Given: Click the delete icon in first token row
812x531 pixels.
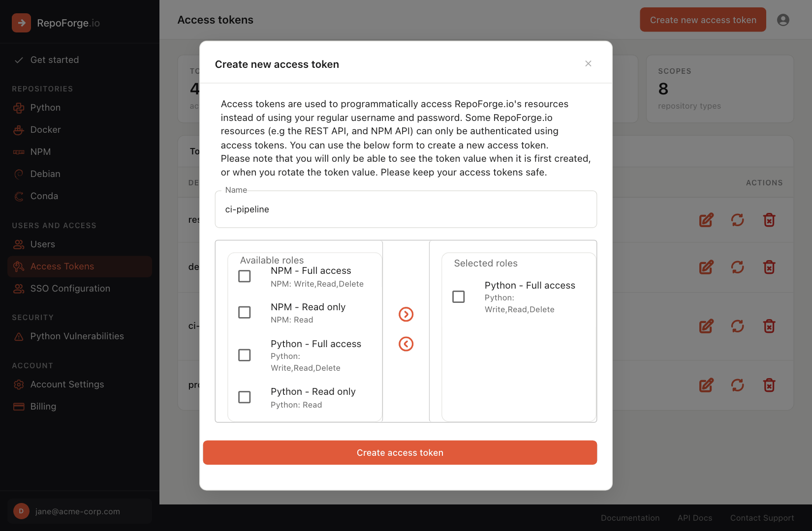Looking at the screenshot, I should pos(769,220).
